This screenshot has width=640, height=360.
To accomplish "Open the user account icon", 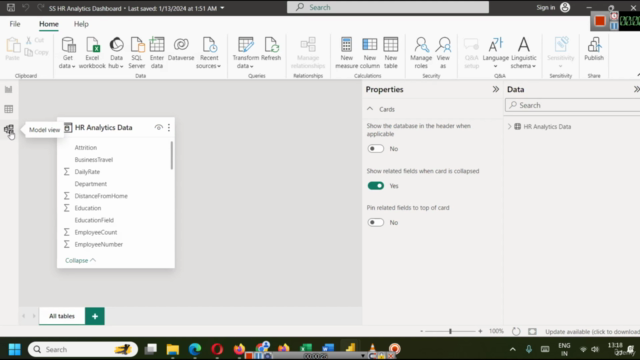I will 565,7.
